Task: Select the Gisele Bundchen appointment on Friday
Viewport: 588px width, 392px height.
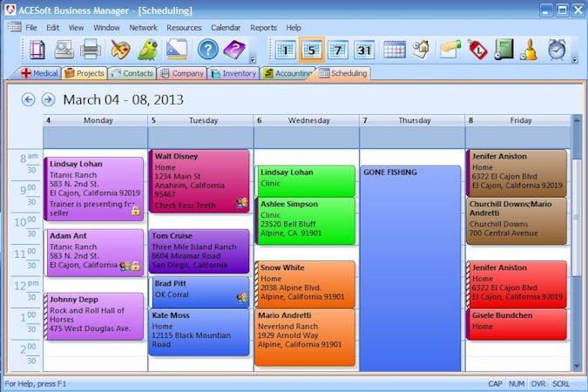Action: [x=517, y=324]
